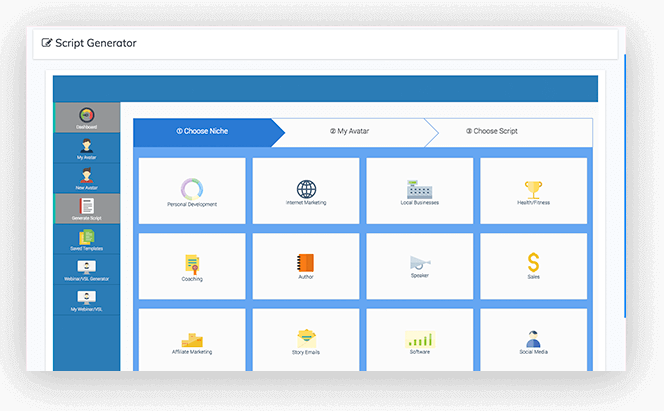Jump to the Choose Script step tab
This screenshot has width=664, height=411.
point(492,131)
